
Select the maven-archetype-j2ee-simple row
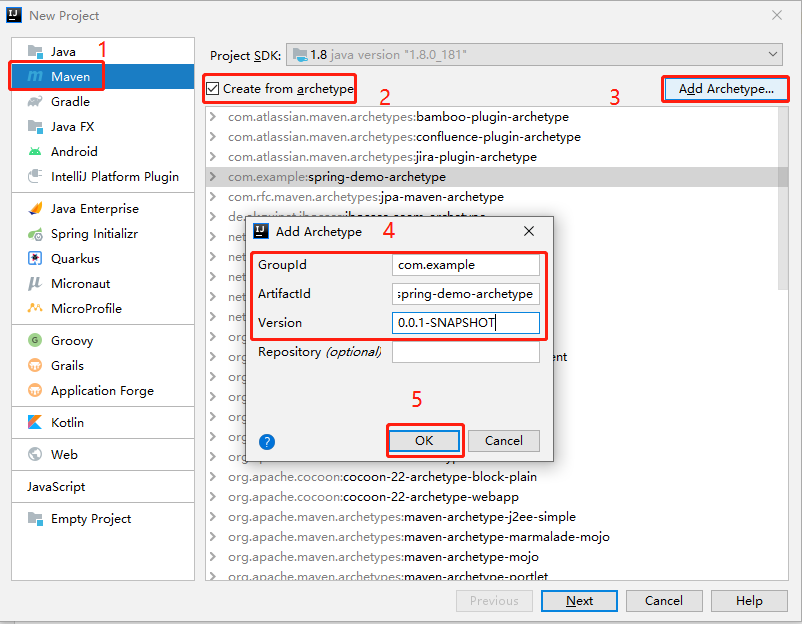tap(492, 517)
